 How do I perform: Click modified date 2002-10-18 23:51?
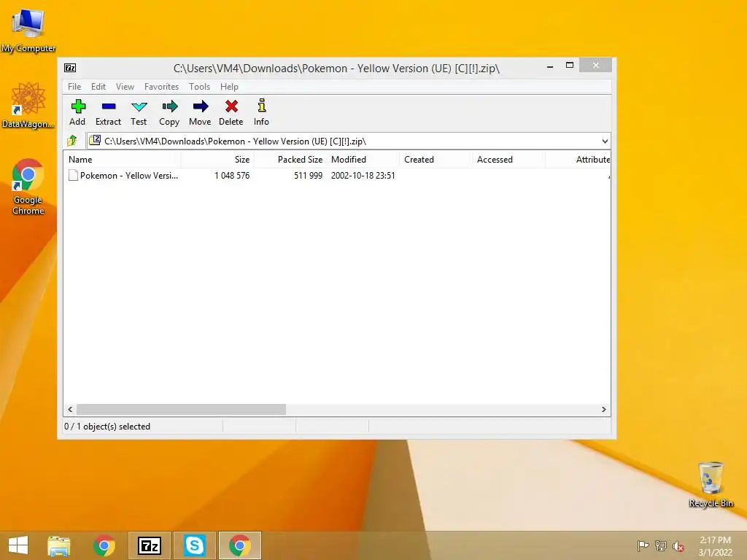click(363, 175)
